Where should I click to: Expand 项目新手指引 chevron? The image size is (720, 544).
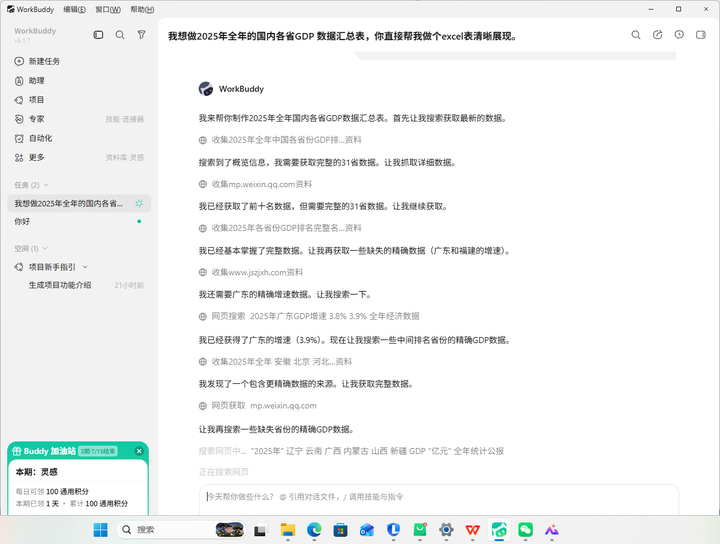point(85,267)
